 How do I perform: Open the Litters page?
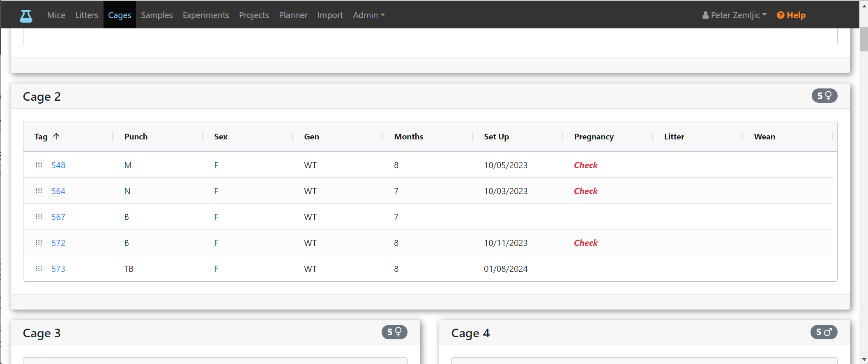[x=87, y=15]
